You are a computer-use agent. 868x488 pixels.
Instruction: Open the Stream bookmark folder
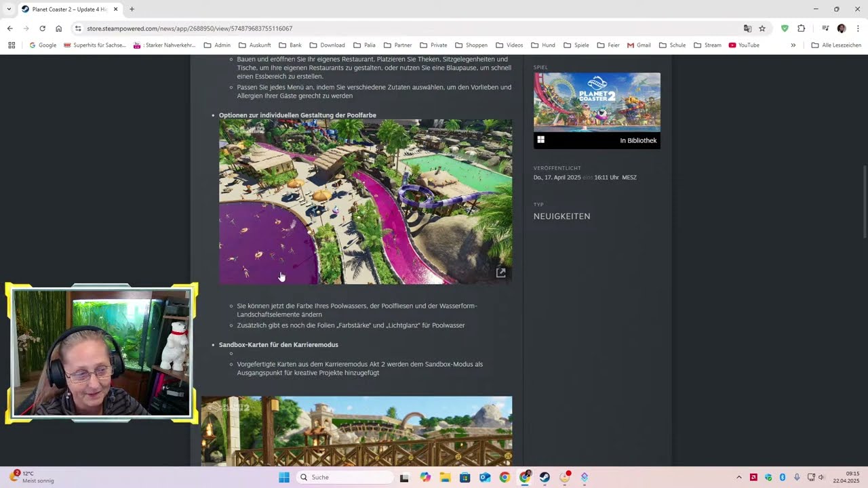pyautogui.click(x=707, y=45)
